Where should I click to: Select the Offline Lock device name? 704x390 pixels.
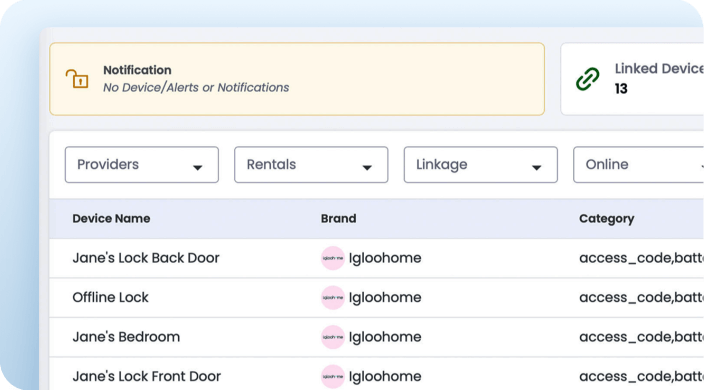[x=110, y=298]
